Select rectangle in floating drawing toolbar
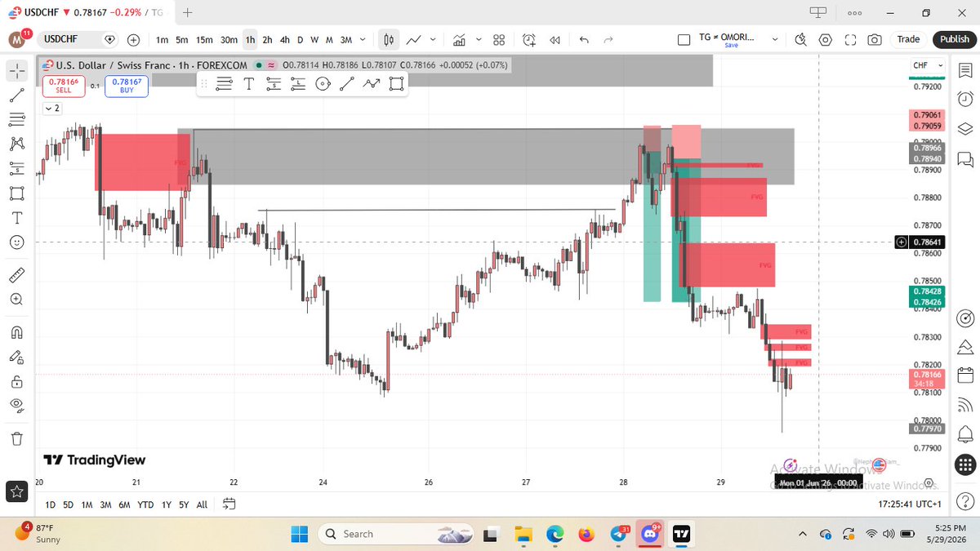 (x=396, y=83)
